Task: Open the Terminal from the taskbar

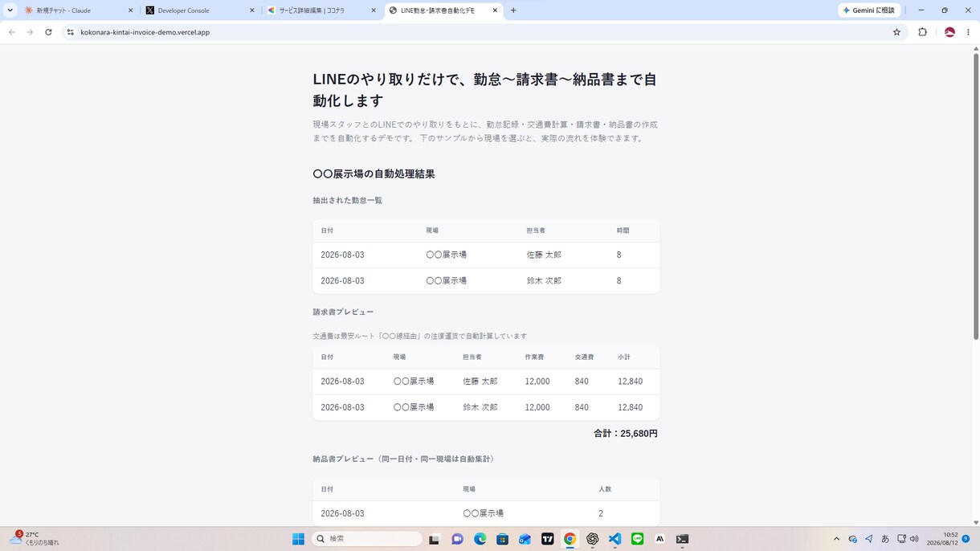Action: [682, 539]
